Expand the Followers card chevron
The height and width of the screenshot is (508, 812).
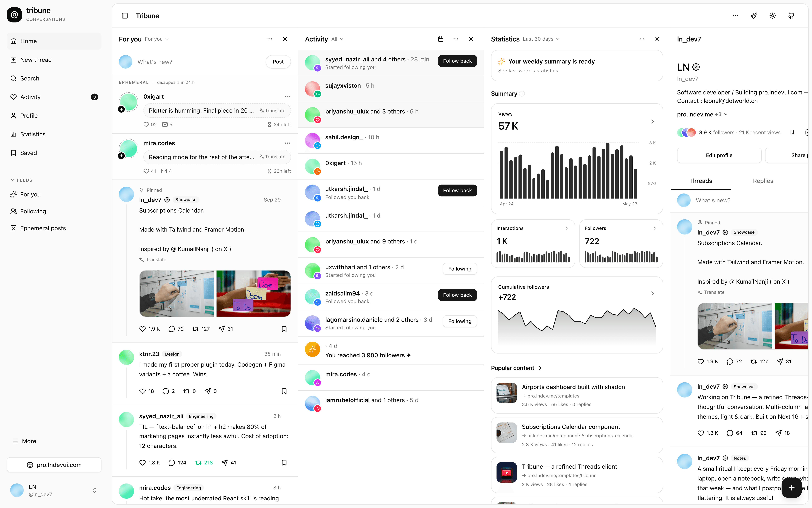654,228
